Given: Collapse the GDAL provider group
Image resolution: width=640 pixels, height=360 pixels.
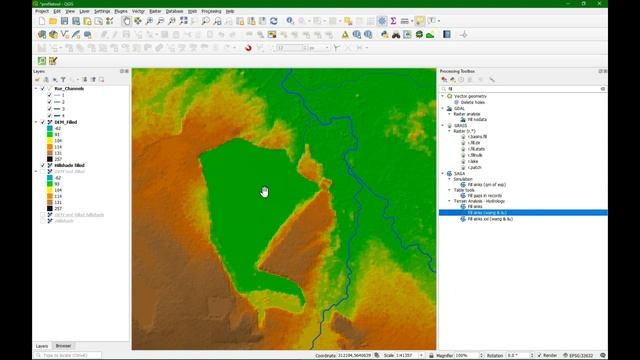Looking at the screenshot, I should [443, 109].
